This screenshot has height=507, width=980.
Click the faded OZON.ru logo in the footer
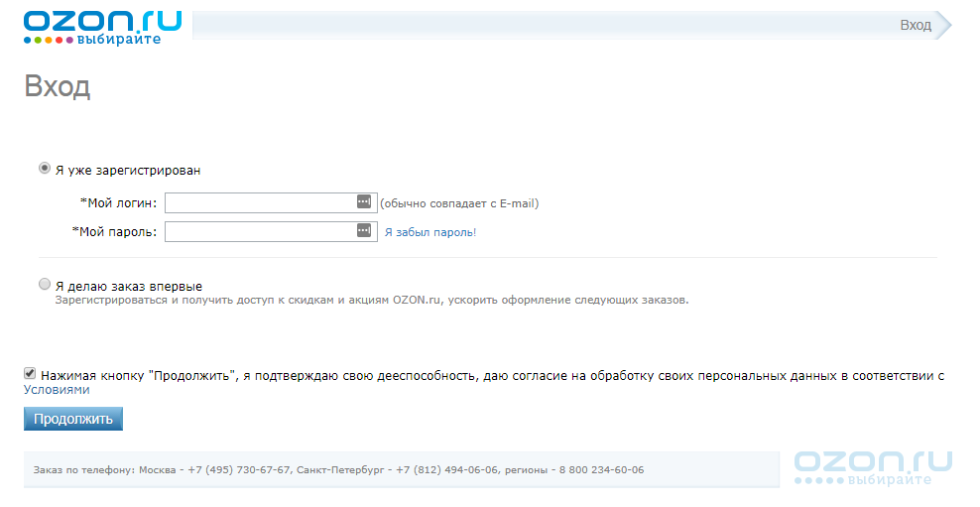pos(873,467)
